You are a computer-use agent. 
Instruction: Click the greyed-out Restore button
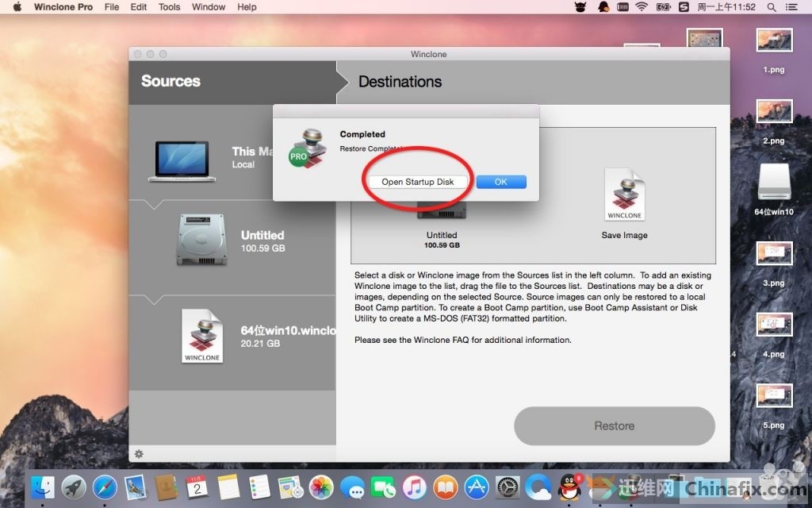(615, 425)
